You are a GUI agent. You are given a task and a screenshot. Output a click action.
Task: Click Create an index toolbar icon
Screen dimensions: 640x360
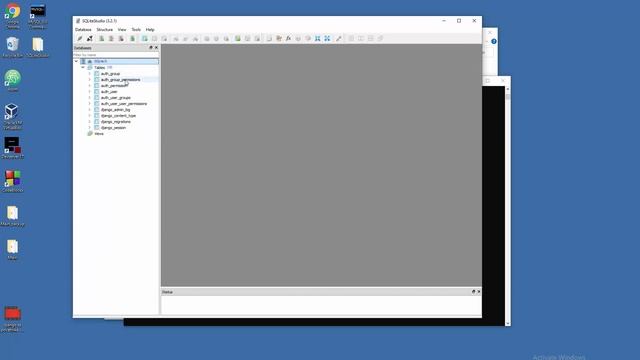pyautogui.click(x=176, y=38)
